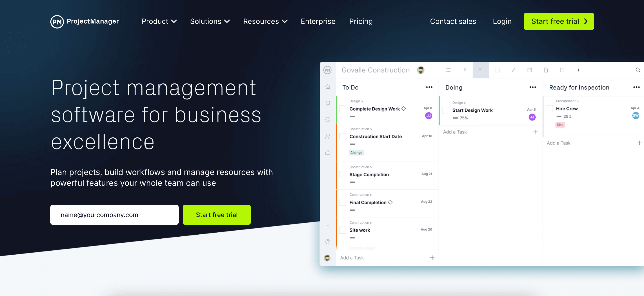Click Design breadcrumb on Complete Design Work
Screen dimensions: 644x296
tap(356, 101)
